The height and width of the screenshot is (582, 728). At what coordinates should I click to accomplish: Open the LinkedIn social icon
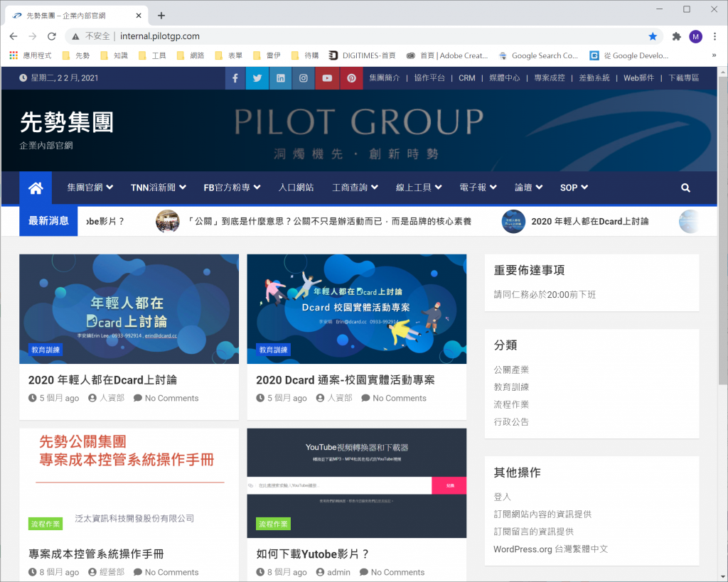tap(280, 78)
